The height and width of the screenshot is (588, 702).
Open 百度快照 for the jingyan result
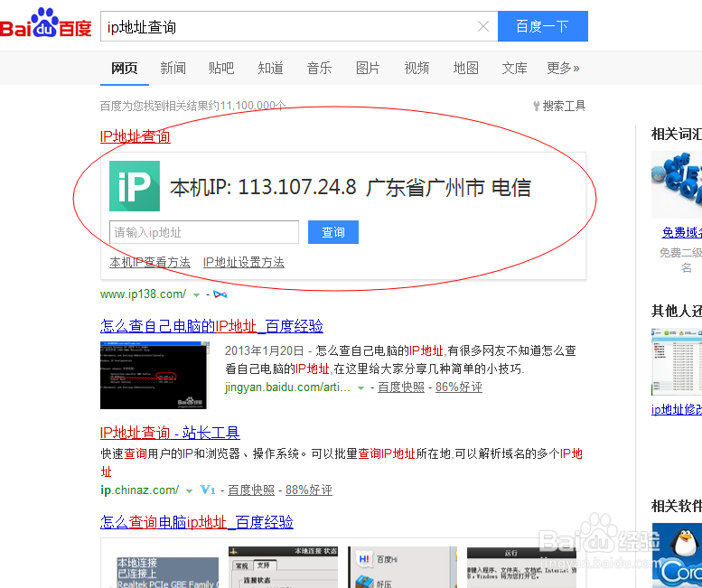401,387
